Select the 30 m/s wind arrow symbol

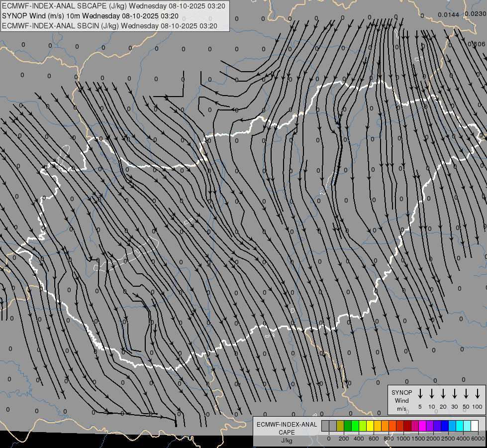(455, 394)
